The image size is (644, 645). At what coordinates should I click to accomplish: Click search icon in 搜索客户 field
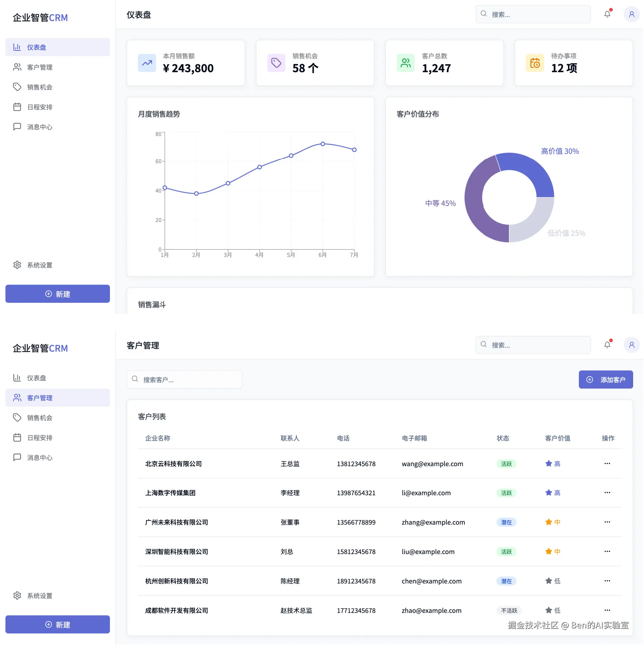pos(135,379)
